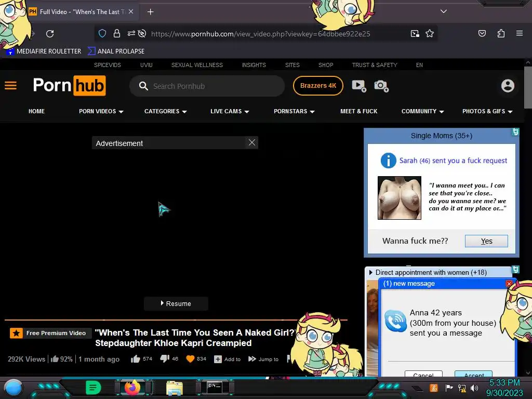Screen dimensions: 532x399
Task: Open the TRUST & SAFETY link
Action: coord(375,65)
